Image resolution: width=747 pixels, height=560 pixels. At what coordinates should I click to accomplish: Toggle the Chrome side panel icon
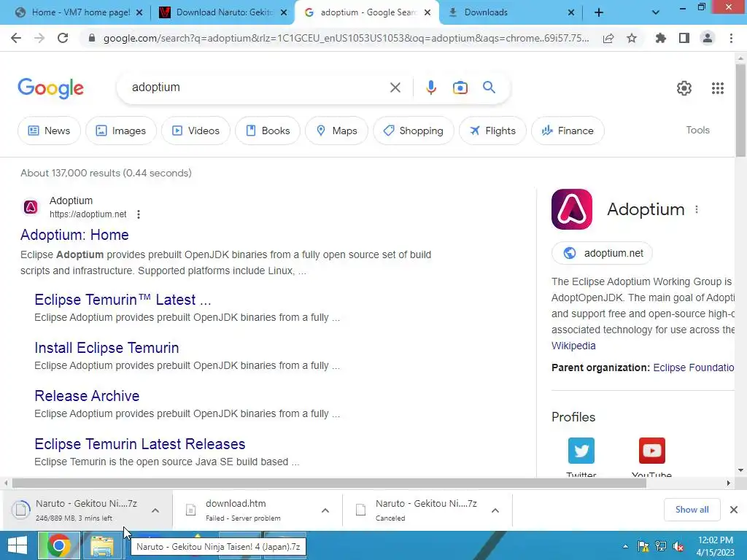click(684, 38)
